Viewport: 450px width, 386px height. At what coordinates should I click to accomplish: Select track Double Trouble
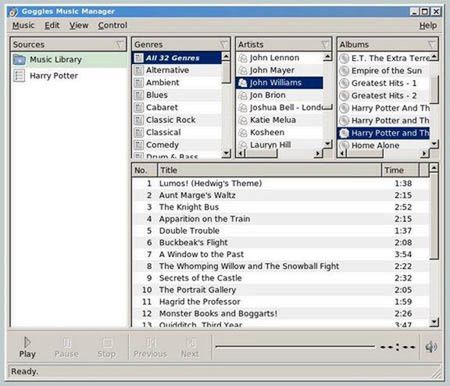pos(281,231)
